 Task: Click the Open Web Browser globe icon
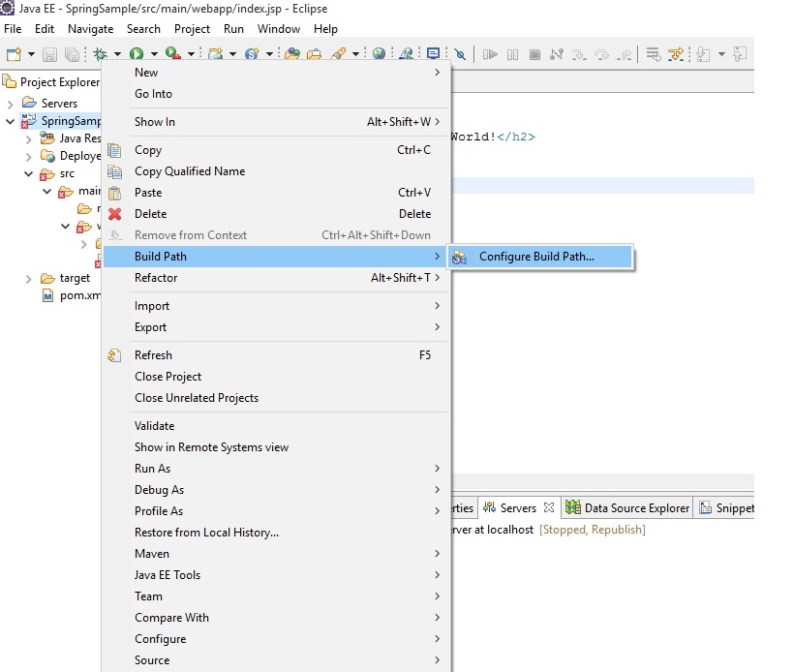[379, 53]
